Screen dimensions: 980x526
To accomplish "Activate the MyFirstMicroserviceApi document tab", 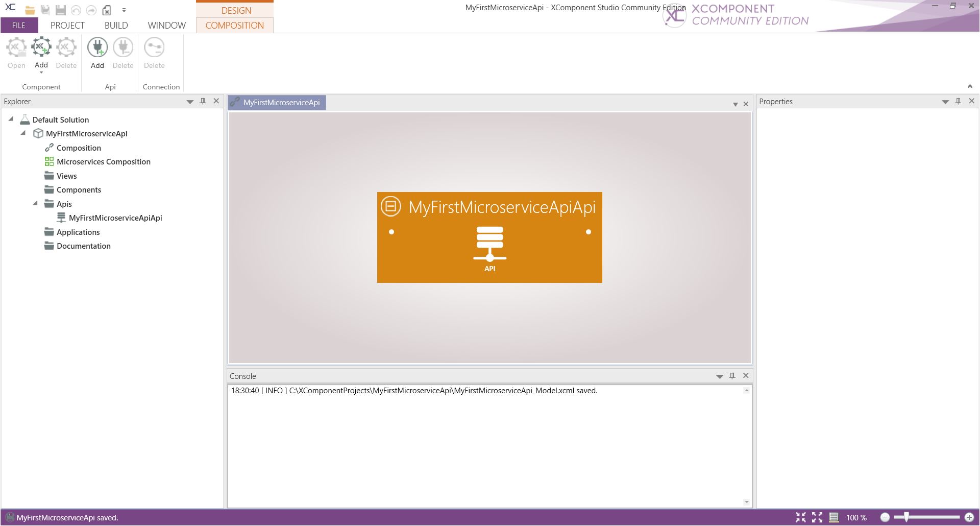I will coord(277,102).
